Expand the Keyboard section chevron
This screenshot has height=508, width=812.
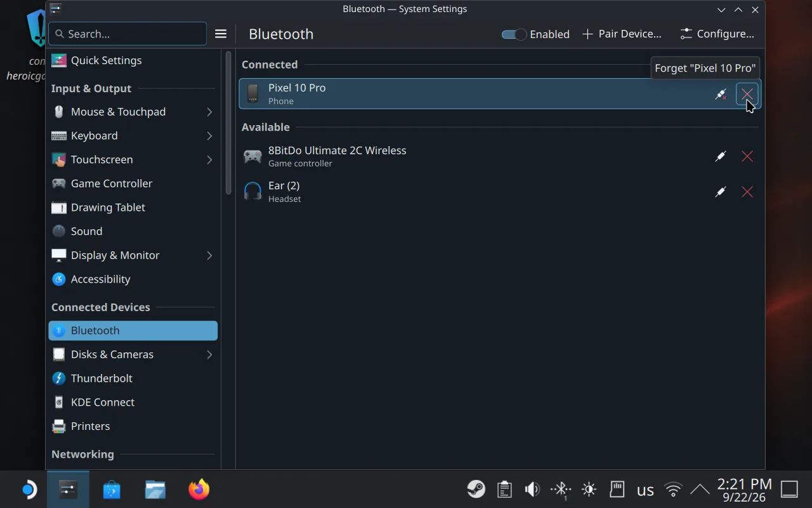[209, 136]
